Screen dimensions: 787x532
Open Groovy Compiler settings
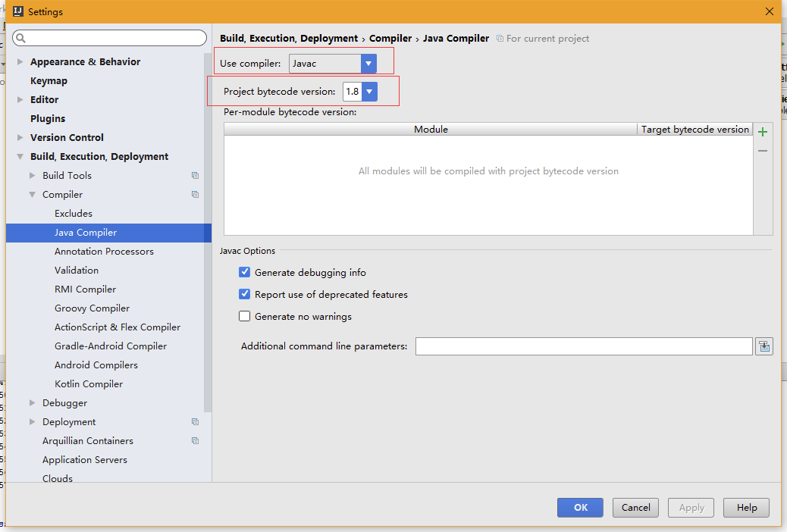click(x=92, y=308)
